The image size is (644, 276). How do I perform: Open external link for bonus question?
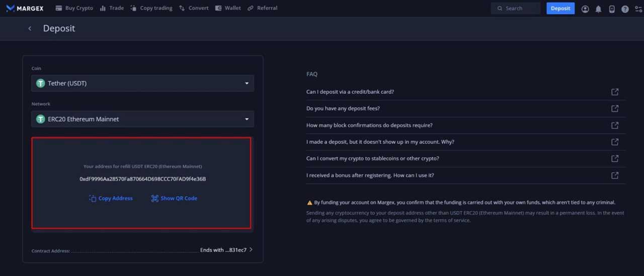614,175
